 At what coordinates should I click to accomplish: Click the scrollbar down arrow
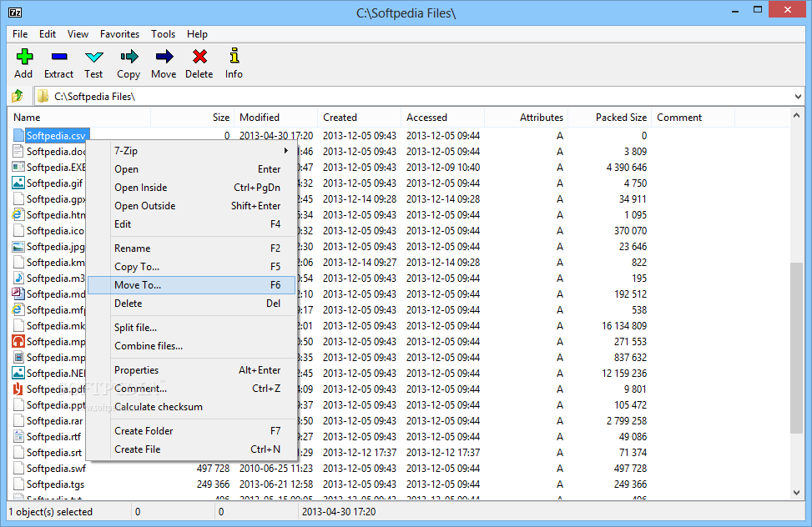click(796, 493)
